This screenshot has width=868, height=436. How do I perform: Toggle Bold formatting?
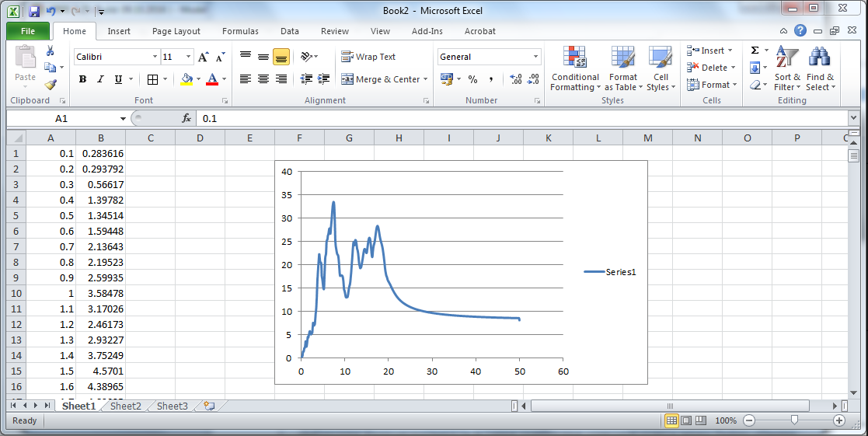82,79
